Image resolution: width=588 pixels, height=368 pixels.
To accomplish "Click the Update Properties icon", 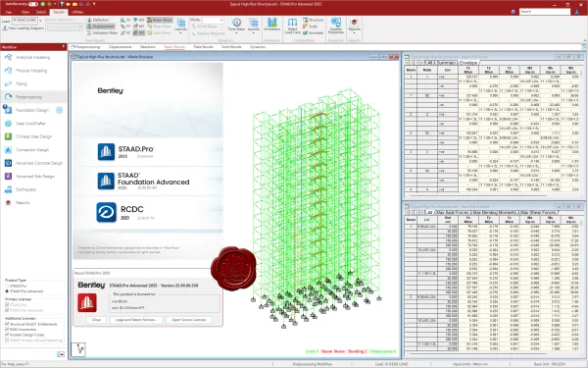I will (x=336, y=26).
